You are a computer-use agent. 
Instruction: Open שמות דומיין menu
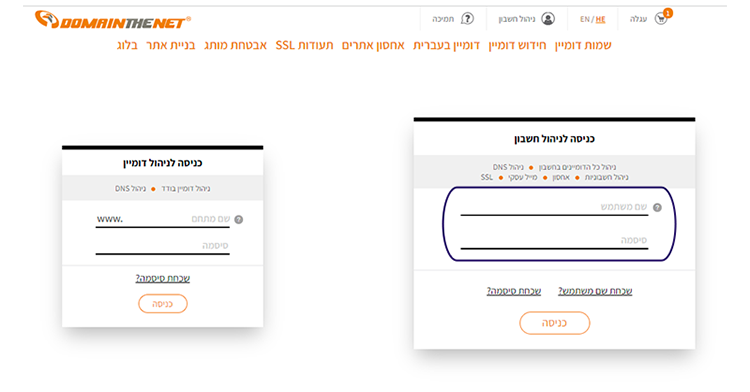pyautogui.click(x=583, y=45)
